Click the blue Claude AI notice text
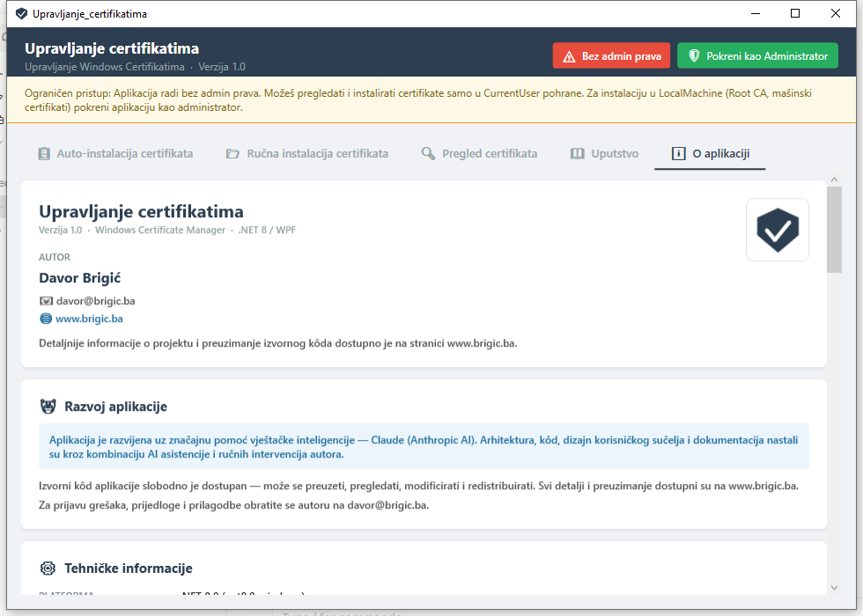Screen dimensions: 863x616 click(424, 447)
